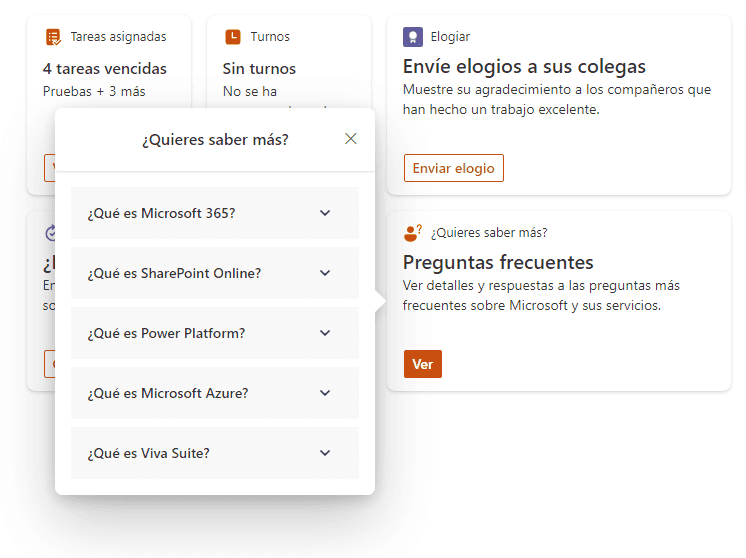Select the ¿Qué es Viva Suite? question text
This screenshot has width=746, height=558.
coord(148,453)
